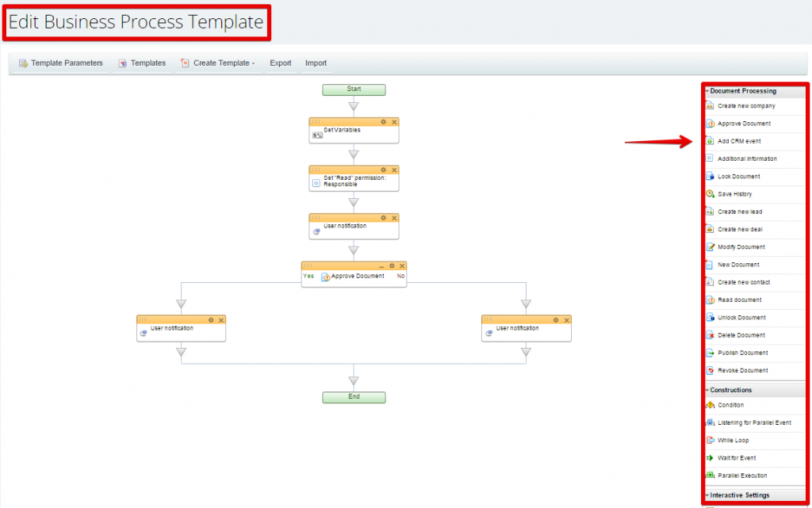Select Parallel Execution icon
Image resolution: width=812 pixels, height=508 pixels.
click(710, 476)
